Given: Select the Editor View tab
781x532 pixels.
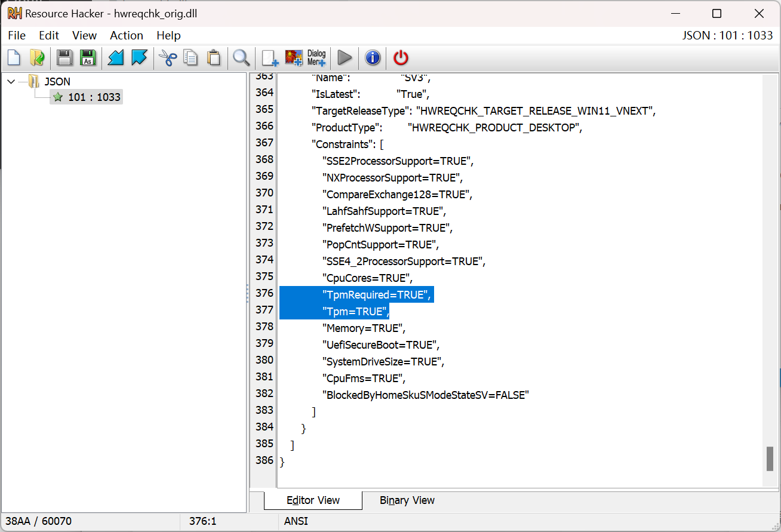Looking at the screenshot, I should [x=313, y=500].
